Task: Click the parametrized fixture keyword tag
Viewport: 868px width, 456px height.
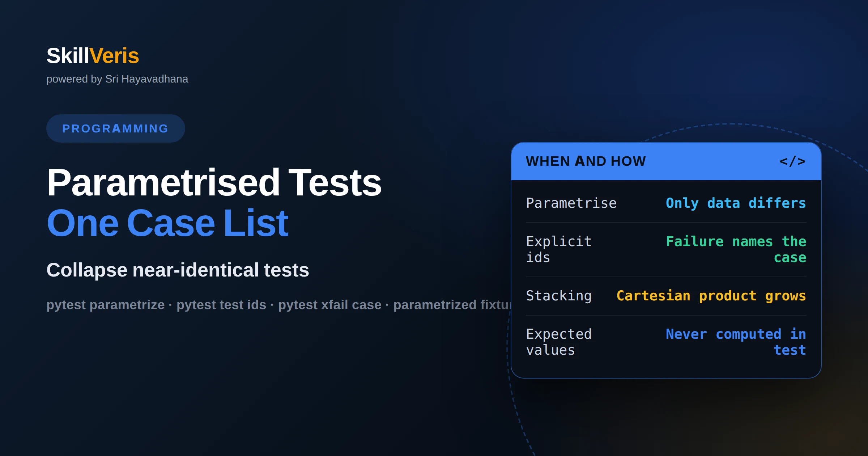Action: click(452, 305)
